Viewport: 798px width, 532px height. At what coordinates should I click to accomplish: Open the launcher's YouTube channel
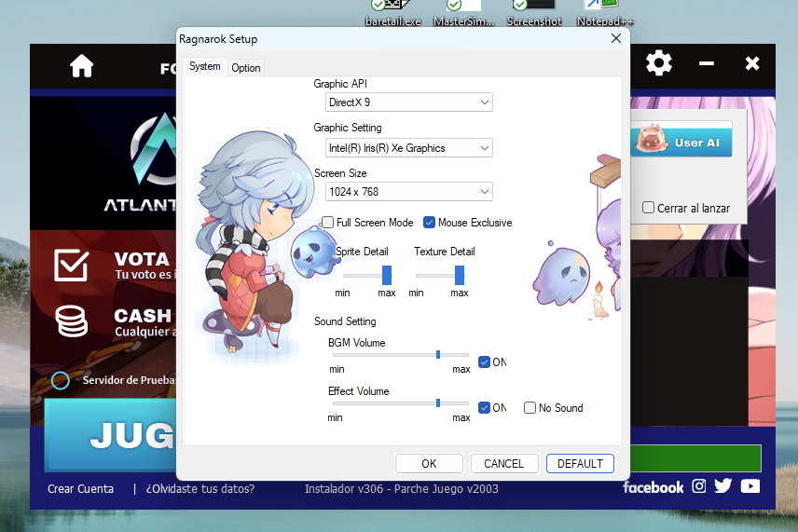(750, 486)
